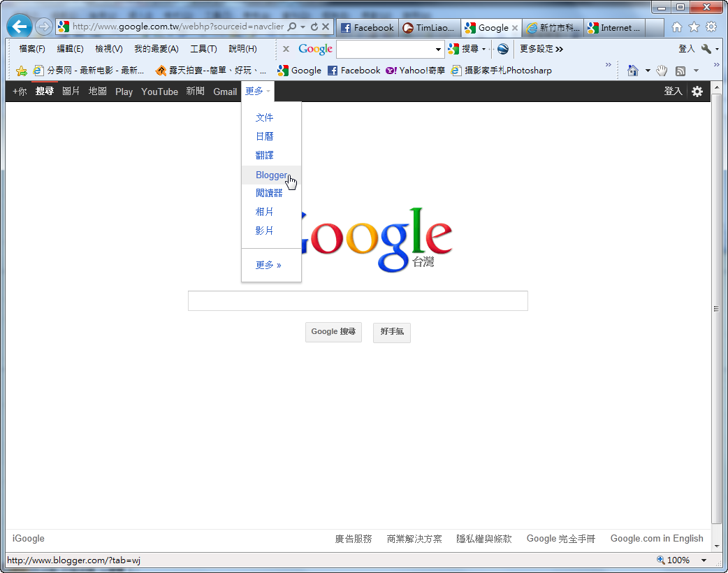
Task: Expand dropdown arrow next to toolbar 搜尋
Action: point(483,49)
